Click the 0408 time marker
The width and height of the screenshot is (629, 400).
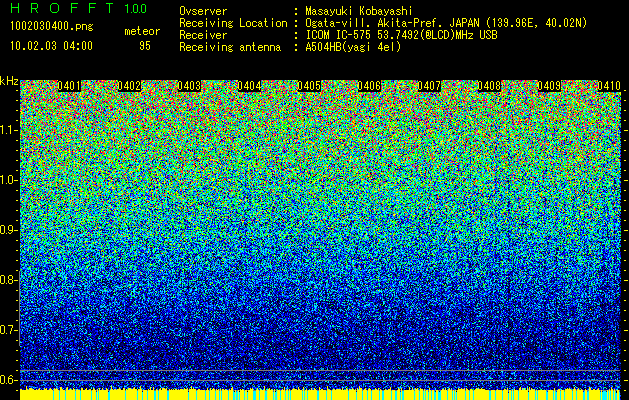(489, 86)
